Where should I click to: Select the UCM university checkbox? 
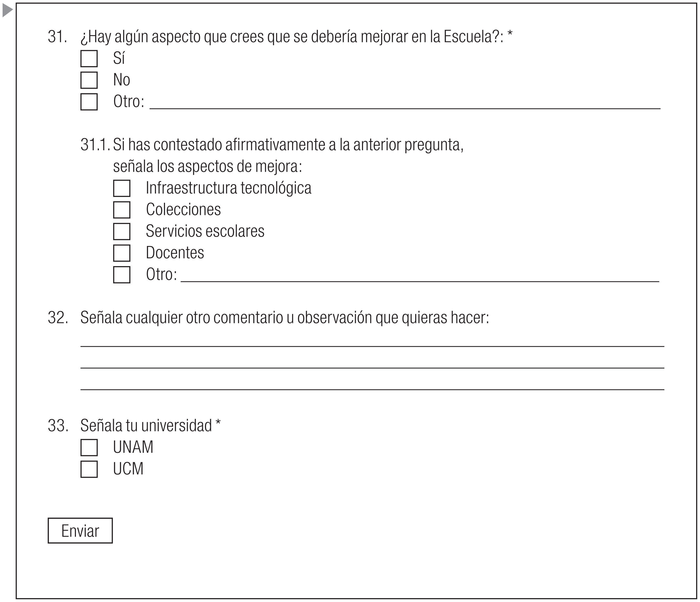89,469
